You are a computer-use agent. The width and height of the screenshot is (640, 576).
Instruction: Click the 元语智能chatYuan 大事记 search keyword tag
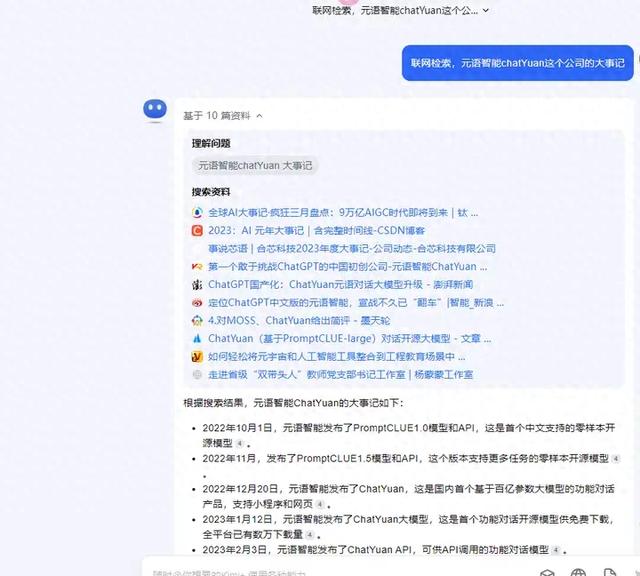pos(255,165)
